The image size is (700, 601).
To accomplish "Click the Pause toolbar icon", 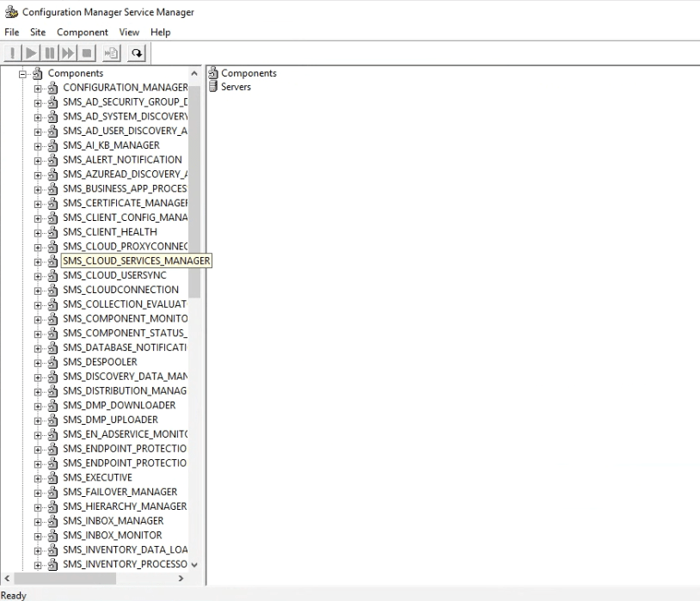I will [x=50, y=53].
